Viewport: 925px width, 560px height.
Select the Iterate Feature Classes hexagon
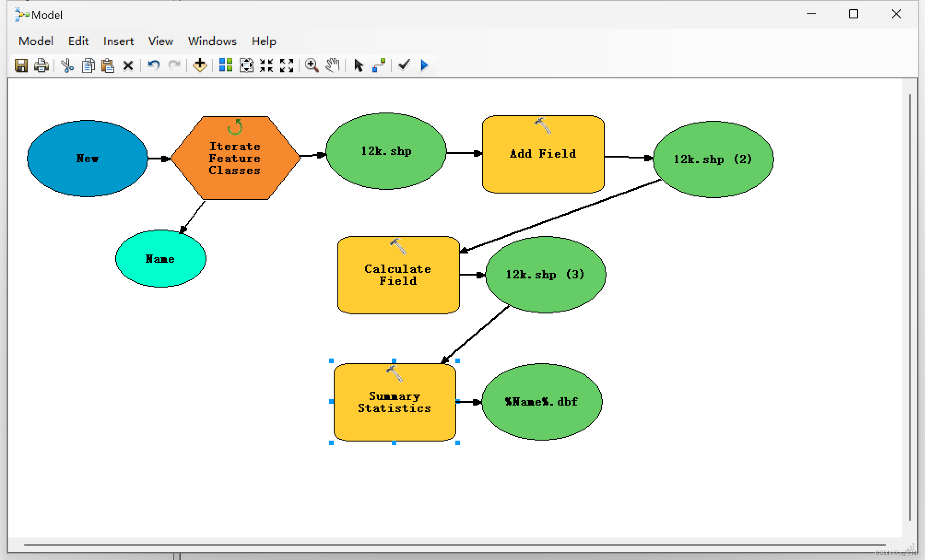coord(235,158)
